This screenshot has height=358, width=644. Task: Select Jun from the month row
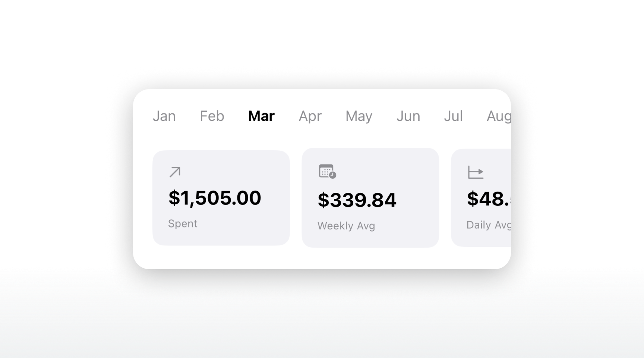tap(408, 116)
